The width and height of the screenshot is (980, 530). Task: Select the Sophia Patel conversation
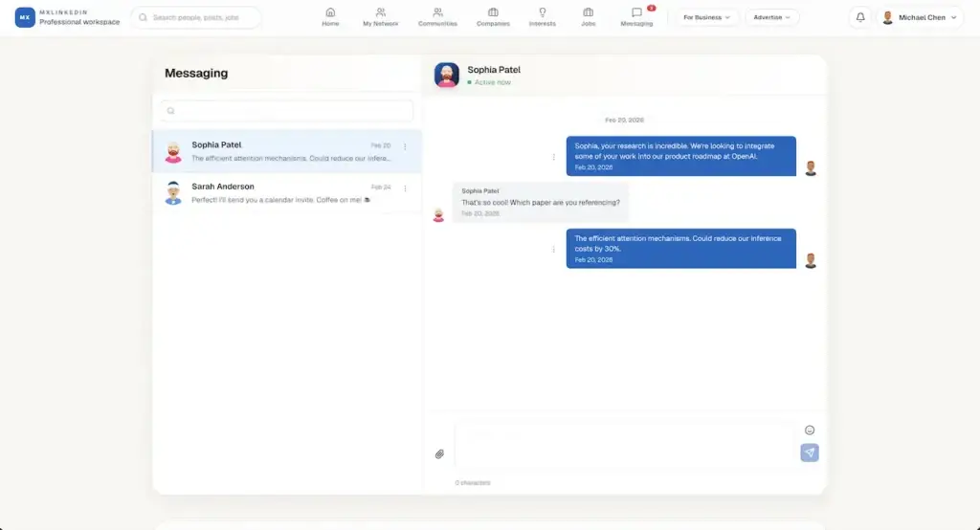[287, 151]
